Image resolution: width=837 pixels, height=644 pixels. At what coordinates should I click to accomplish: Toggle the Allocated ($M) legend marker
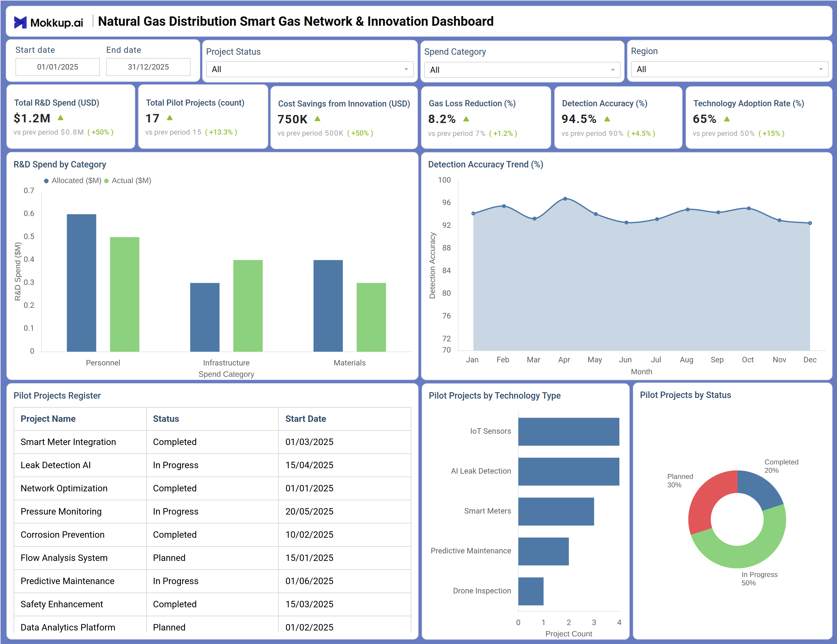pos(46,181)
